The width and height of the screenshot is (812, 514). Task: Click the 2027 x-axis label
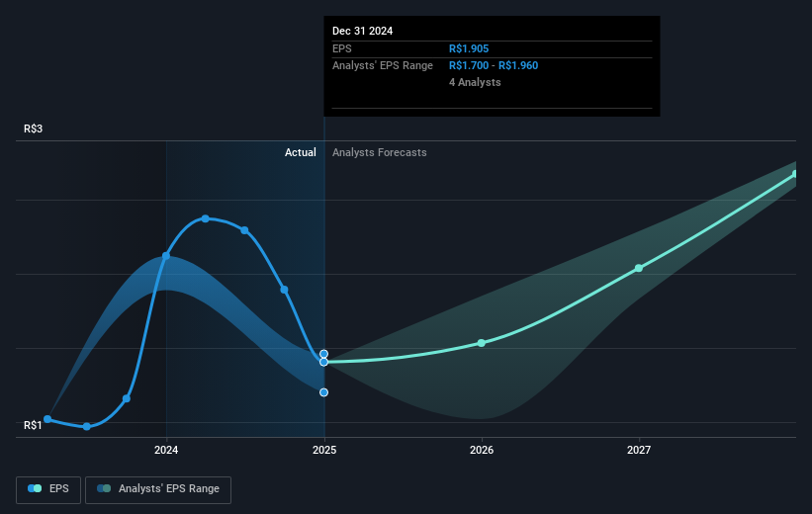[x=639, y=450]
